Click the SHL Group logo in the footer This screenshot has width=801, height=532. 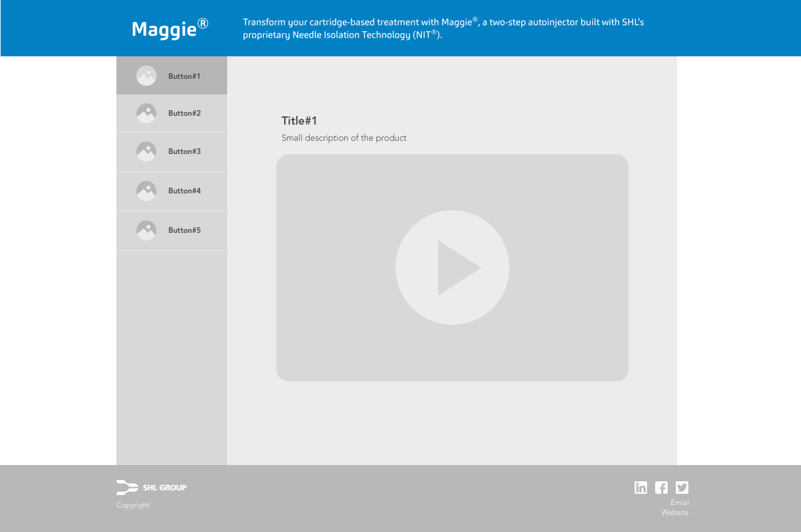pyautogui.click(x=151, y=488)
